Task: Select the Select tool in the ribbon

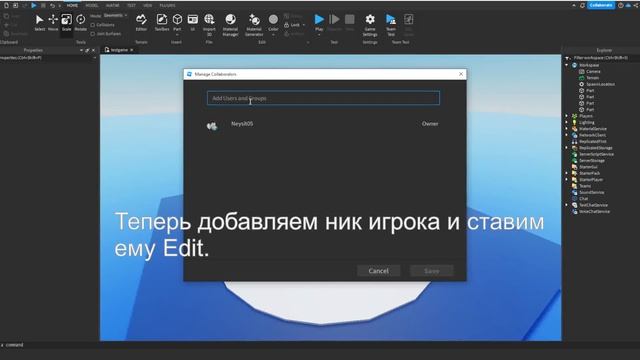Action: point(40,22)
